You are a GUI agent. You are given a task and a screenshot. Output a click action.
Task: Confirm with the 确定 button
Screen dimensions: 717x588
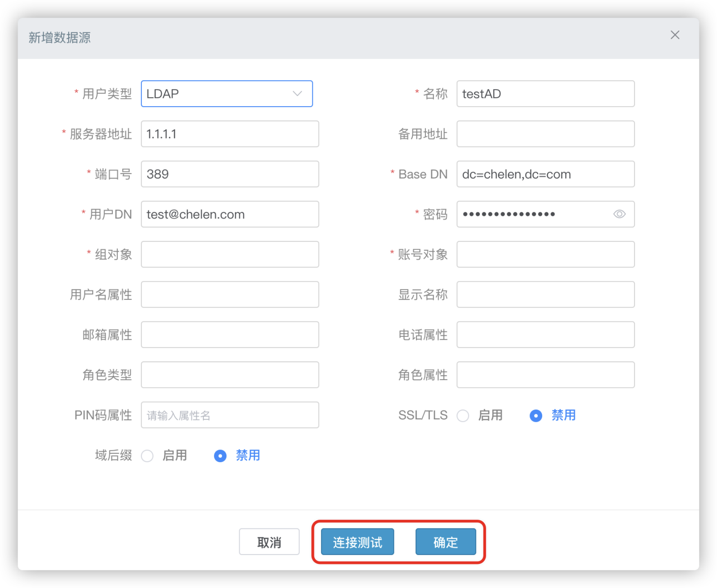point(445,542)
